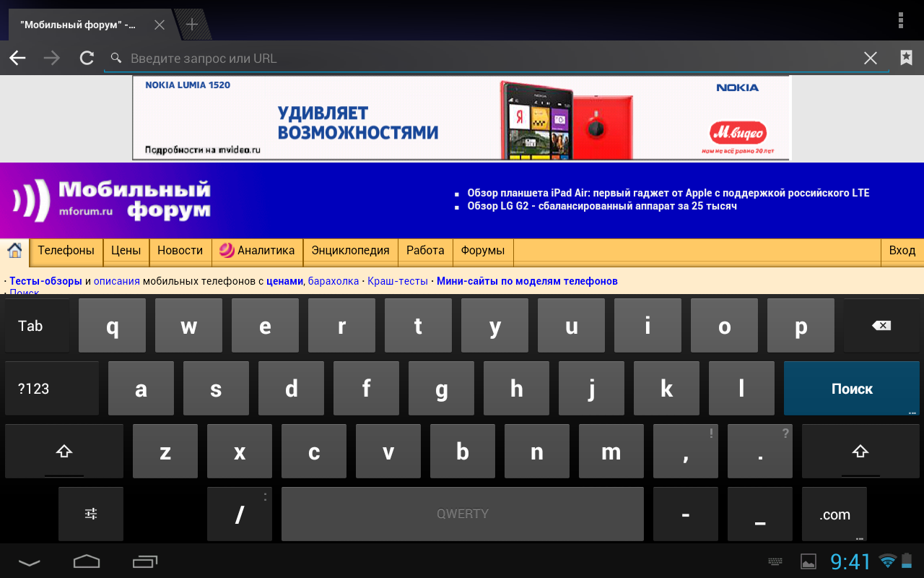Follow the описания link
The image size is (924, 578).
pos(116,281)
